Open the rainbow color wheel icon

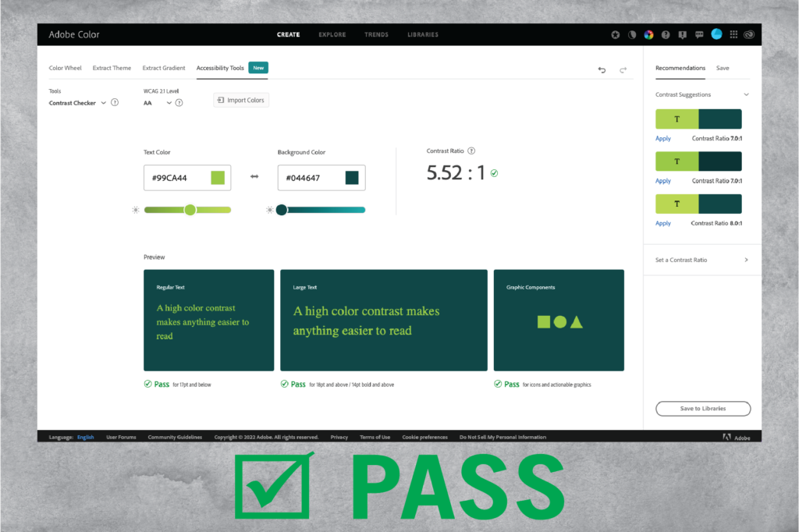click(x=648, y=34)
